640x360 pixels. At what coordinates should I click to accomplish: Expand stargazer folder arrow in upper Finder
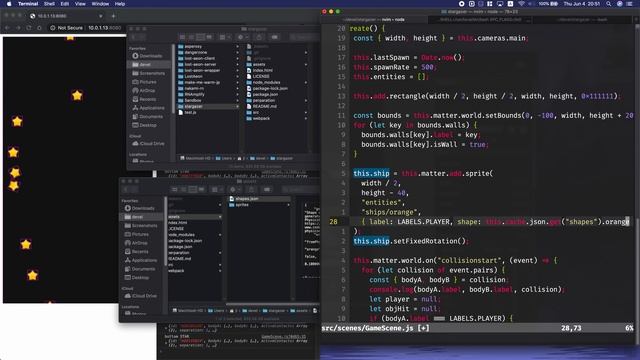coord(237,107)
